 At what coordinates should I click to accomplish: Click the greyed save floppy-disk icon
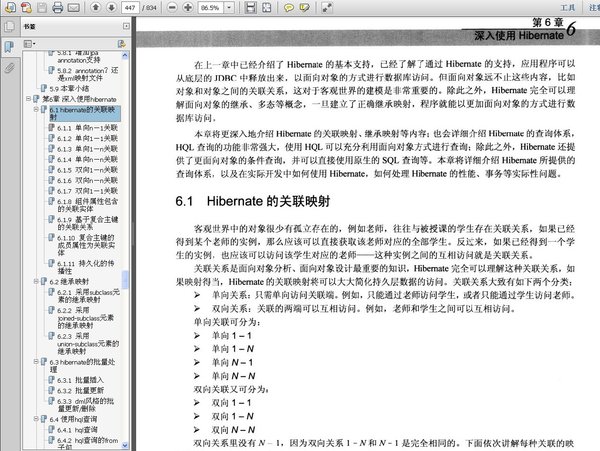42,7
